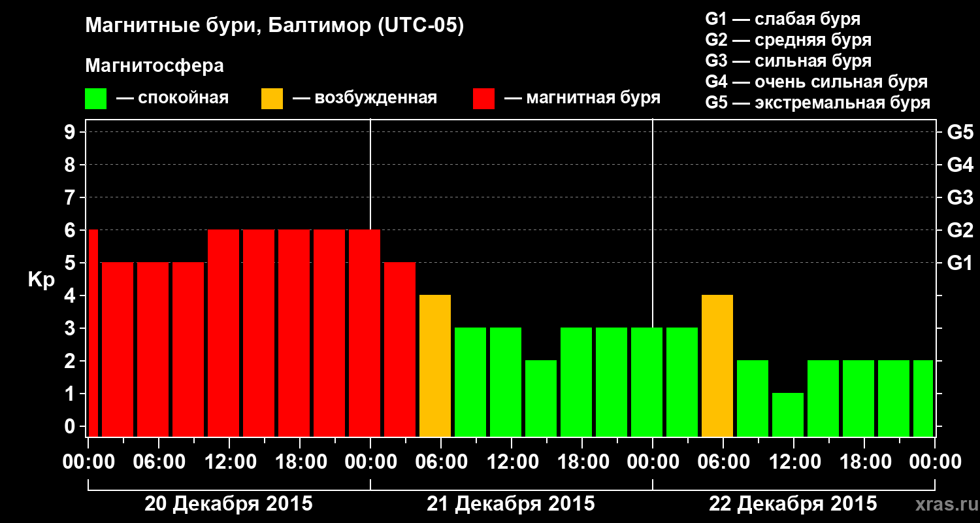The width and height of the screenshot is (980, 523).
Task: Click the right-axis G5 label beside the Kp 9 gridline
Action: coord(960,132)
